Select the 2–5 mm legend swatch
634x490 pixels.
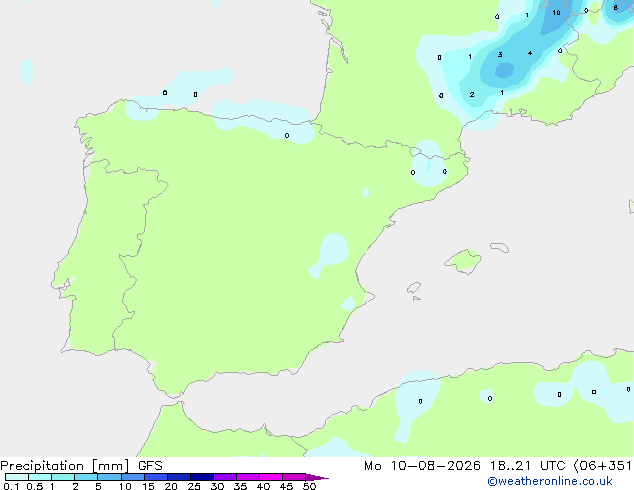[86, 477]
